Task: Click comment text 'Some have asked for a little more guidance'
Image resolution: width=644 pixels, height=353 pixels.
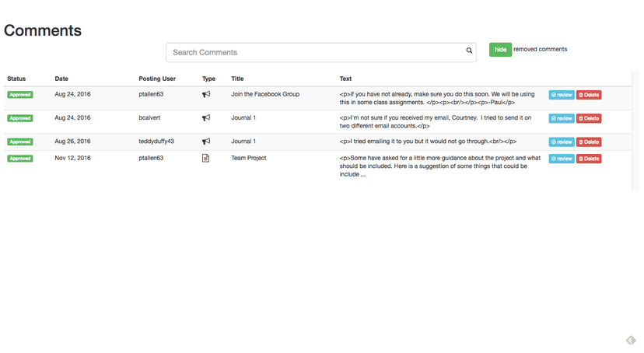Action: click(x=440, y=166)
